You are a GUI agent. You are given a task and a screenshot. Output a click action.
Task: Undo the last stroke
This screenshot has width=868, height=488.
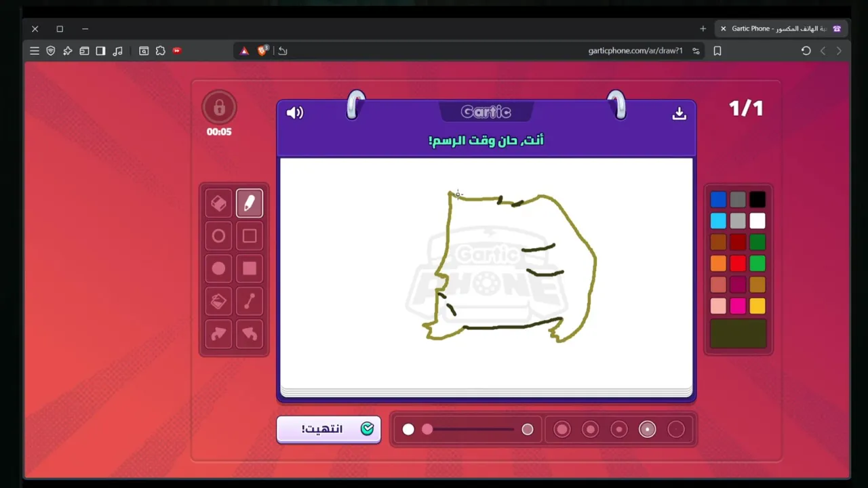pyautogui.click(x=250, y=333)
